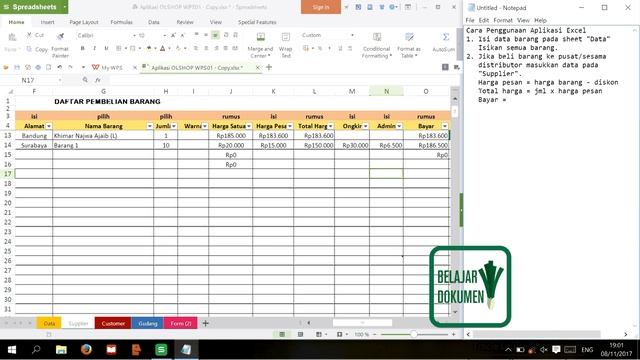
Task: Click the Windows Start button
Action: coord(12,350)
